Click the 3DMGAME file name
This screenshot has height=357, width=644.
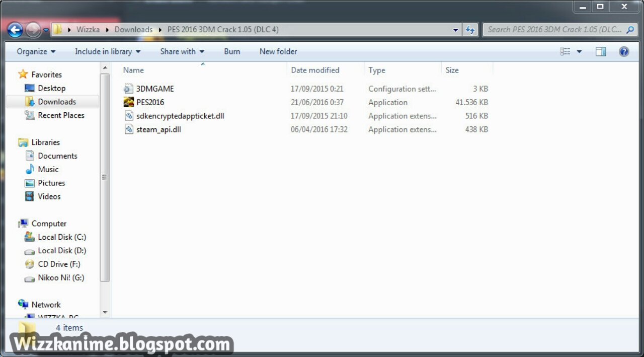pos(155,89)
